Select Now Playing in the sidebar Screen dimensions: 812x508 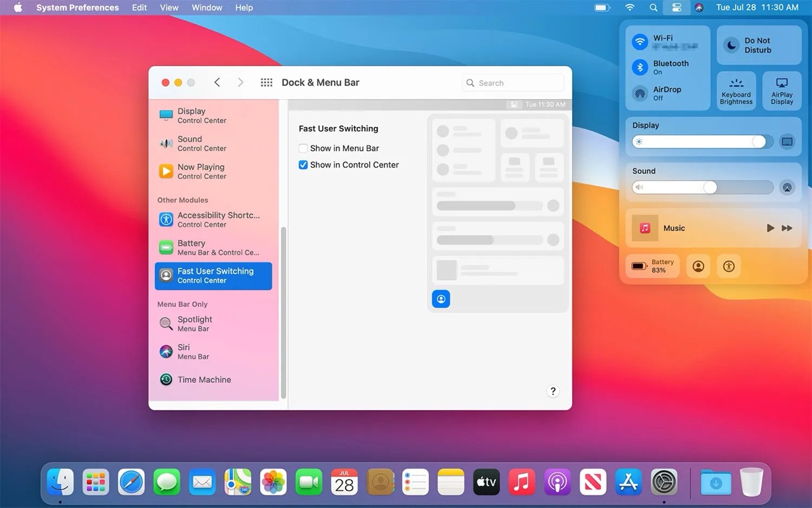tap(213, 171)
